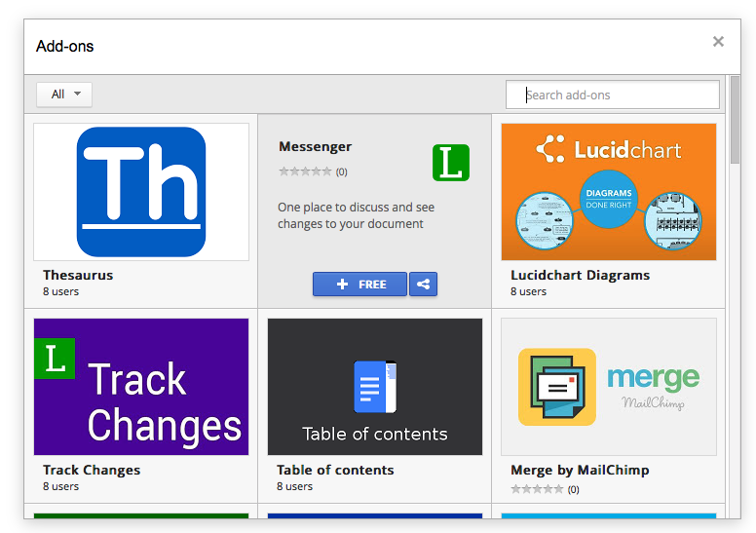
Task: Click the share icon button beside Free
Action: 423,285
